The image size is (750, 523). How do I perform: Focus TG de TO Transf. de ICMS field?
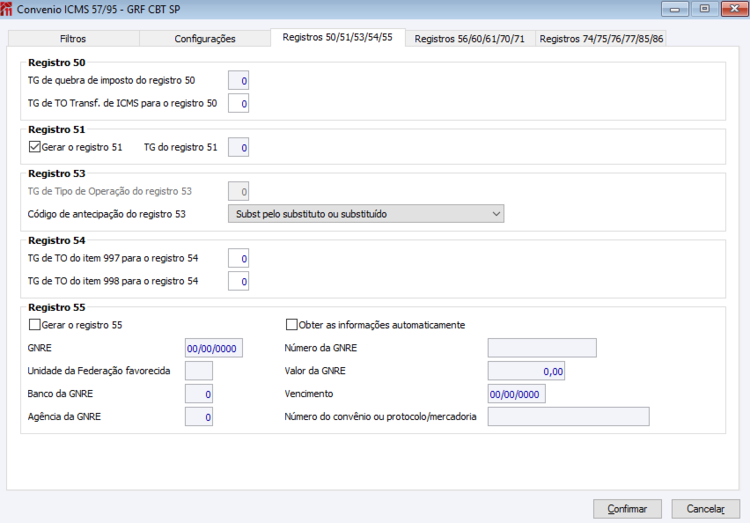coord(238,103)
